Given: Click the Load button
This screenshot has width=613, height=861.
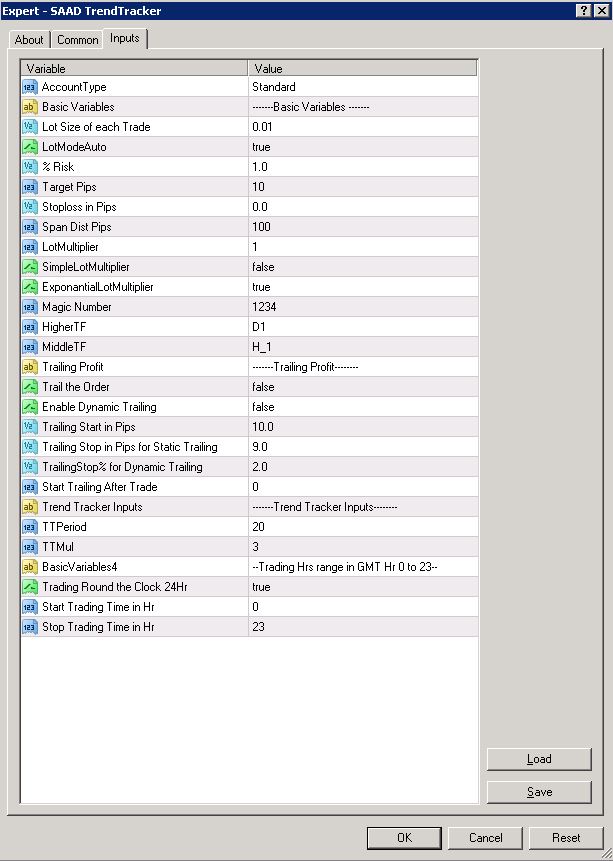Looking at the screenshot, I should [x=539, y=759].
